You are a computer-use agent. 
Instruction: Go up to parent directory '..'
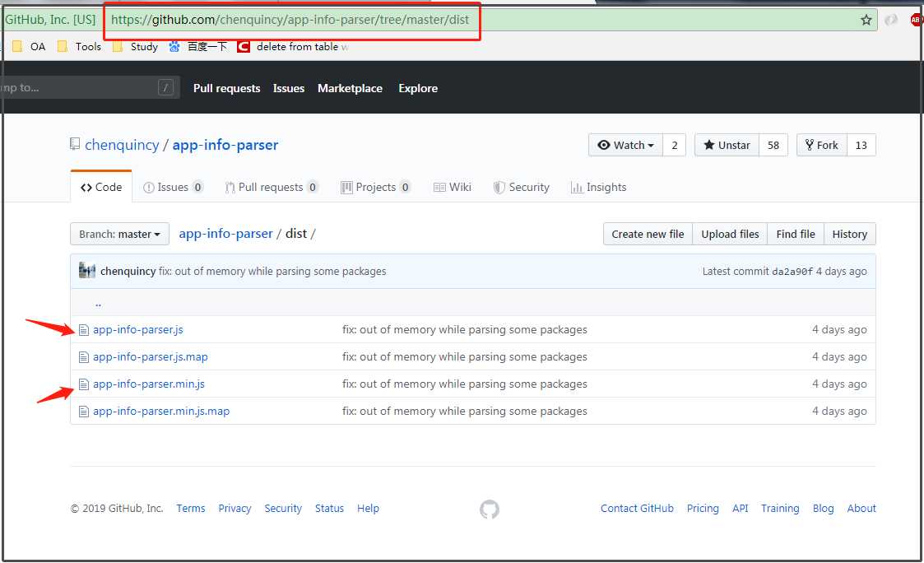point(98,303)
